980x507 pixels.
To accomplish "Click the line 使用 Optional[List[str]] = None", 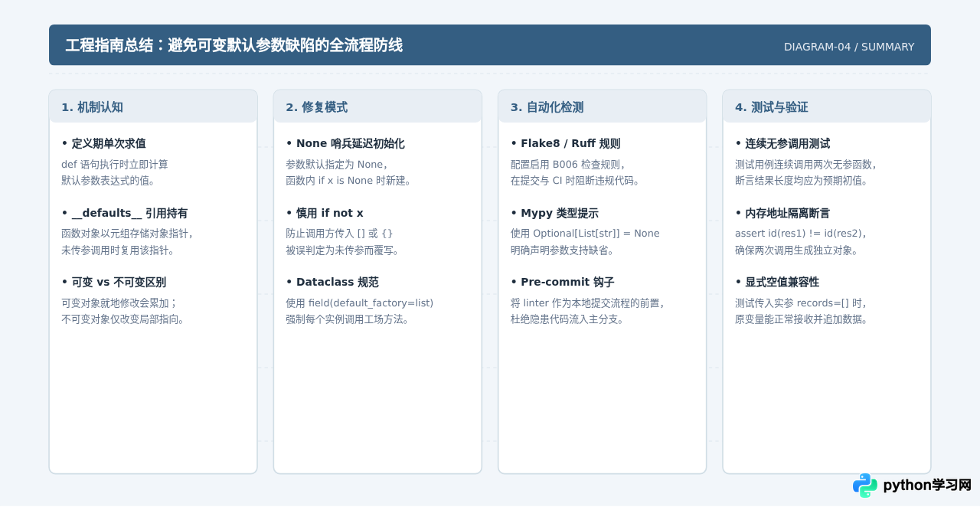I will [x=585, y=233].
